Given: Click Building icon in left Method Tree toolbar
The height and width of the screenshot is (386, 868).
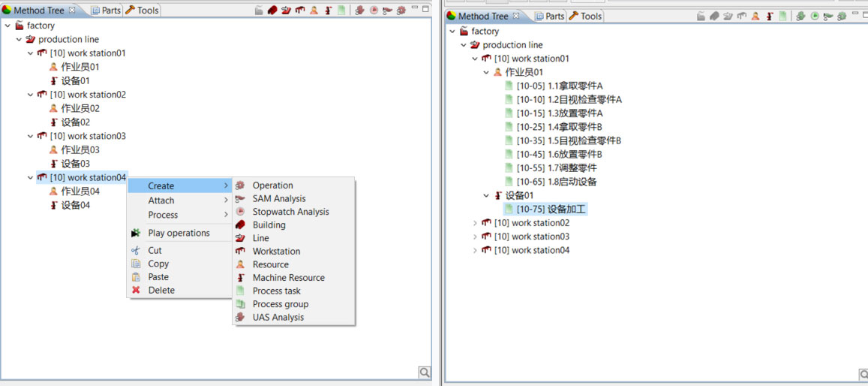Looking at the screenshot, I should [x=272, y=11].
